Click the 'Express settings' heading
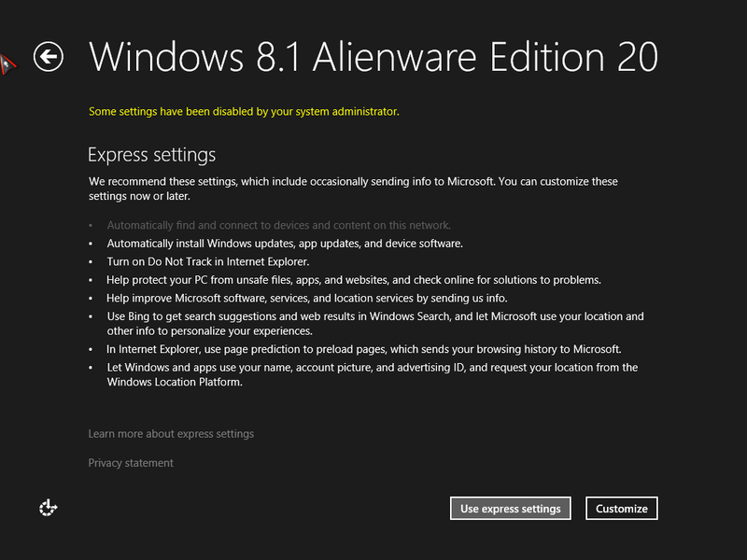This screenshot has width=747, height=560. 152,155
